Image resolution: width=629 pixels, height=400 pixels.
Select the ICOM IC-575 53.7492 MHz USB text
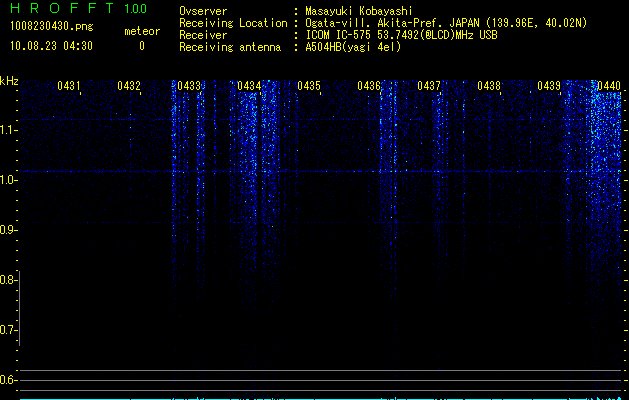point(401,35)
